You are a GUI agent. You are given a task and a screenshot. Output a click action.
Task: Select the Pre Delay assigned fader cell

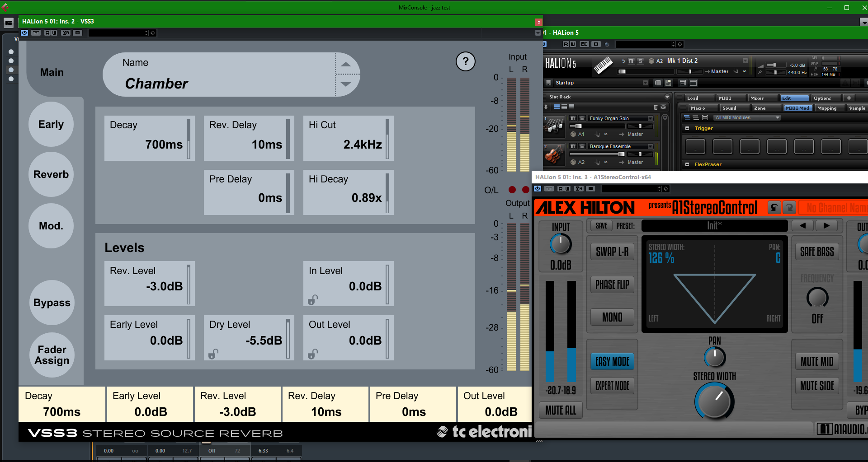pos(413,404)
